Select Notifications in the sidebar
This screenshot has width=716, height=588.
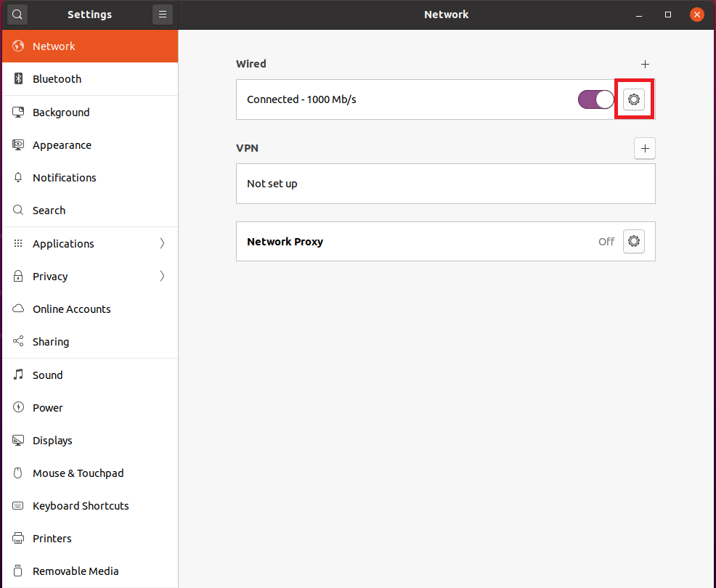point(64,178)
